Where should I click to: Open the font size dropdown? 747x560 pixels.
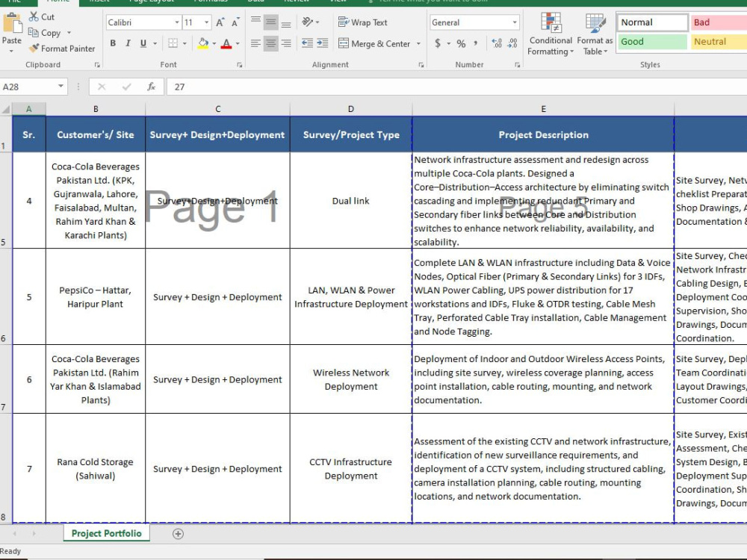click(206, 22)
